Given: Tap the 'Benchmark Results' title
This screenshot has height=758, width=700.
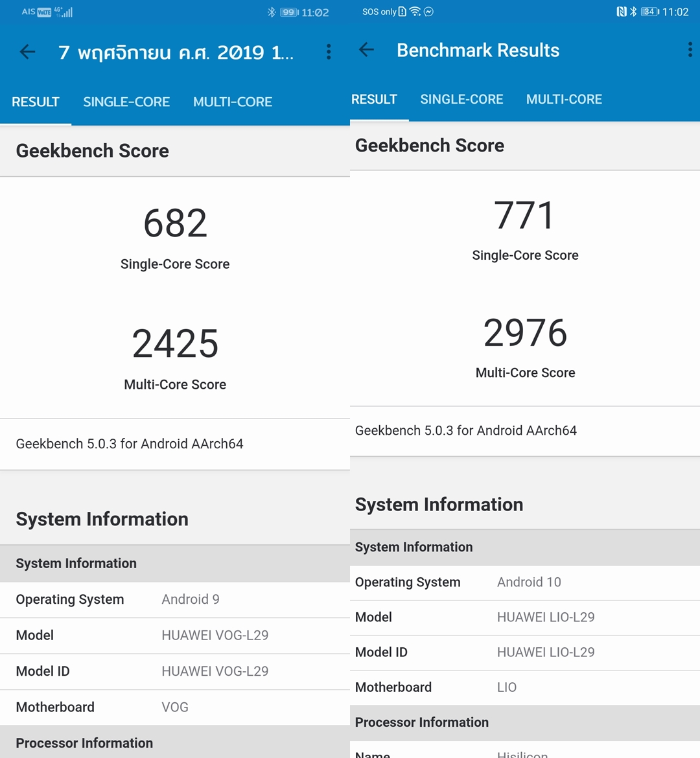Looking at the screenshot, I should point(478,51).
